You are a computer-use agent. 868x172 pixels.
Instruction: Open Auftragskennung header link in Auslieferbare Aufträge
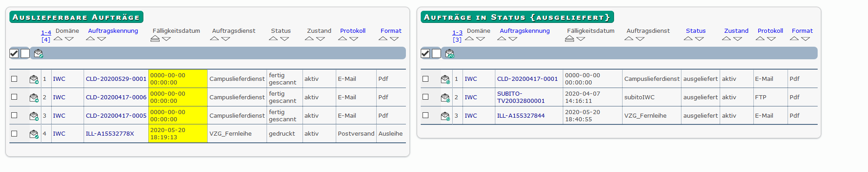pos(113,31)
